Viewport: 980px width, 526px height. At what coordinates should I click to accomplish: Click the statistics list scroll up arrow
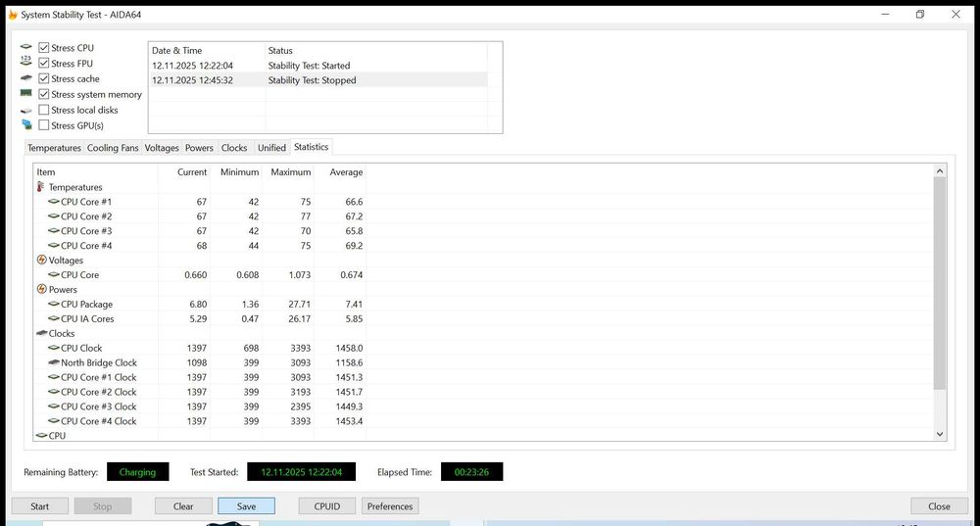pyautogui.click(x=940, y=171)
